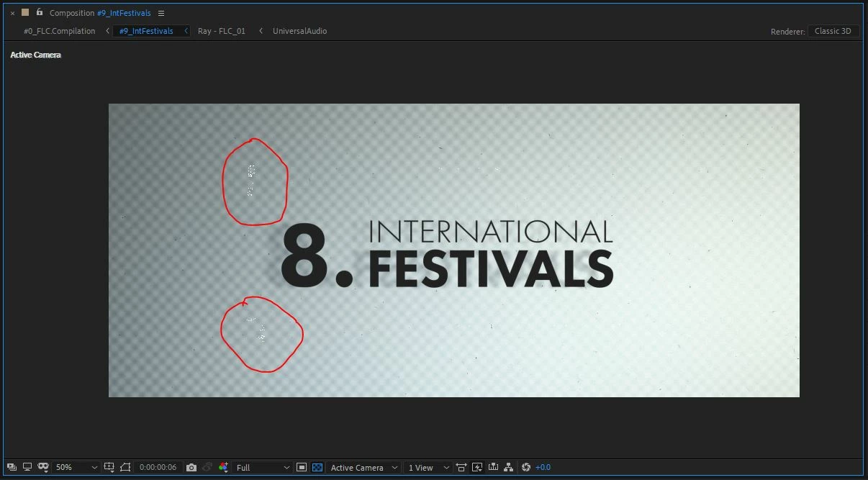Toggle Mask and Shape Path Visibility
868x480 pixels.
click(43, 467)
